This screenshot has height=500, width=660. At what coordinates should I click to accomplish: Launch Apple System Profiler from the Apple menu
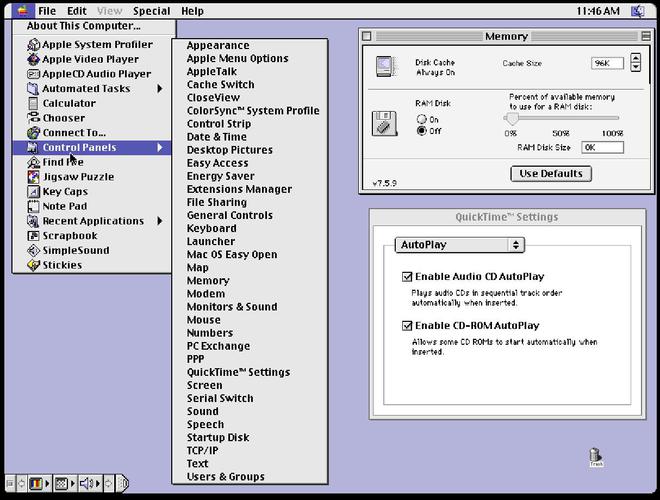[x=91, y=44]
